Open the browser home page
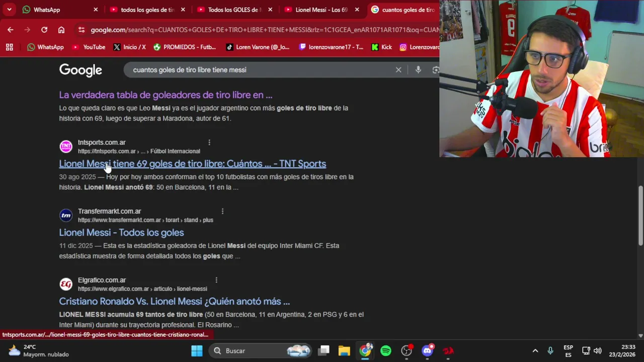The height and width of the screenshot is (362, 644). point(61,30)
